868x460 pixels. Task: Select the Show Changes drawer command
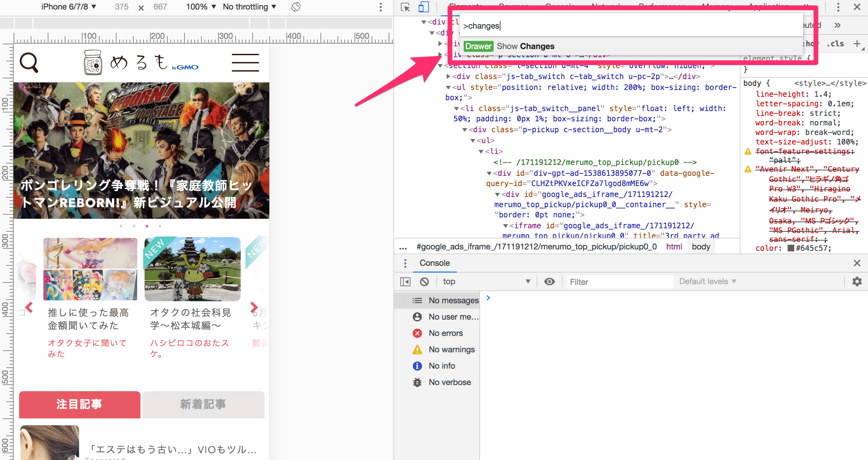click(x=525, y=46)
